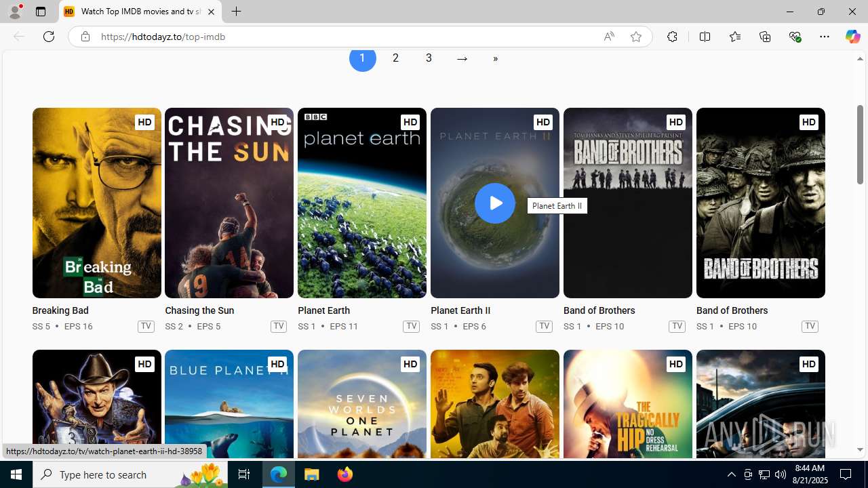This screenshot has width=868, height=488.
Task: Open Band of Brothers poster with silhouetted soldiers
Action: [627, 203]
